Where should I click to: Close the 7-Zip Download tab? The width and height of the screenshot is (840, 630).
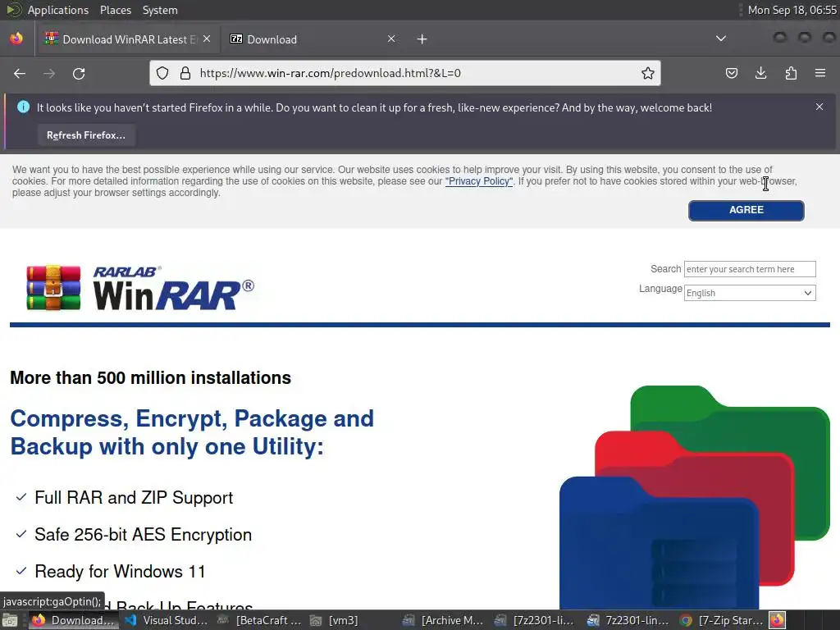[391, 39]
